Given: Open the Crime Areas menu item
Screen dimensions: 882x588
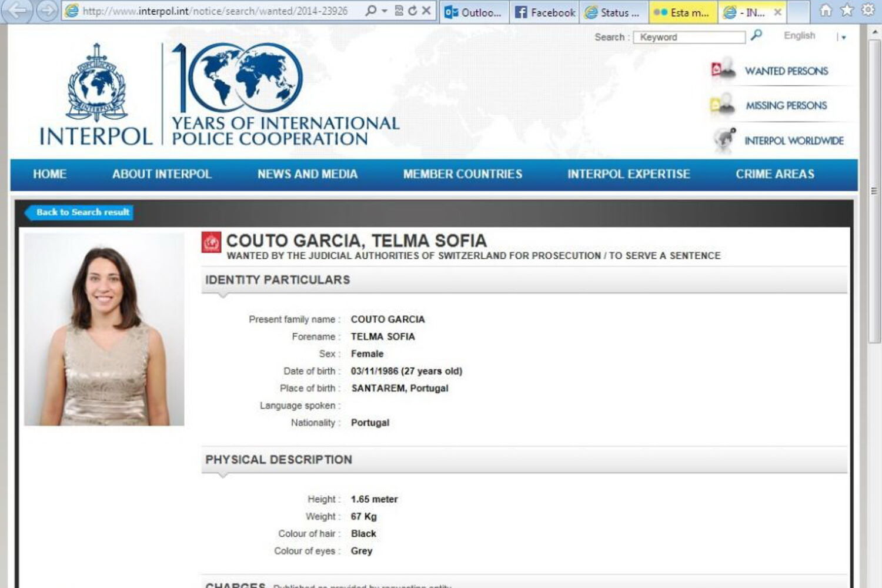Looking at the screenshot, I should coord(774,174).
